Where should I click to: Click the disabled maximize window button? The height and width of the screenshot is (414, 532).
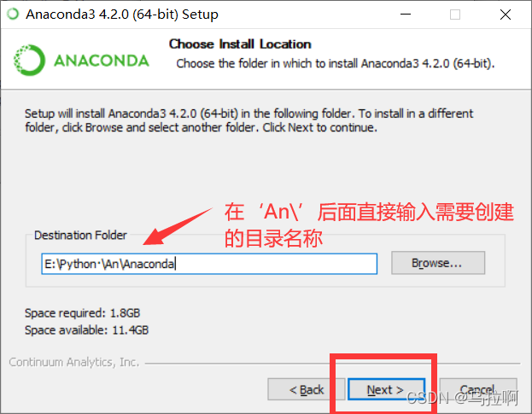pyautogui.click(x=455, y=15)
